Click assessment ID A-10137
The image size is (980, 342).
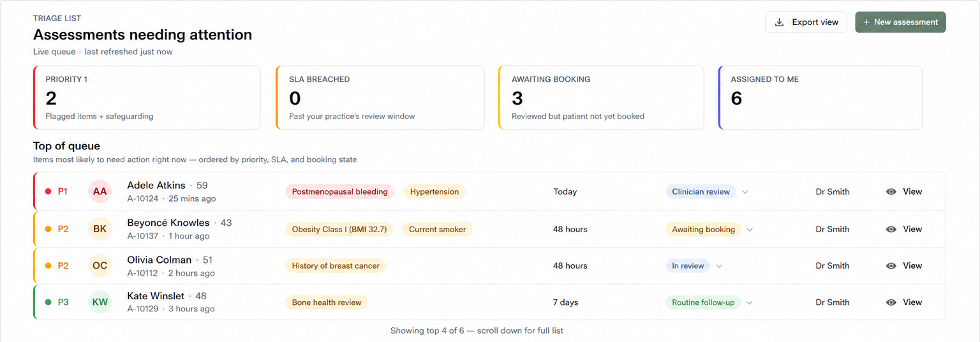(x=143, y=236)
